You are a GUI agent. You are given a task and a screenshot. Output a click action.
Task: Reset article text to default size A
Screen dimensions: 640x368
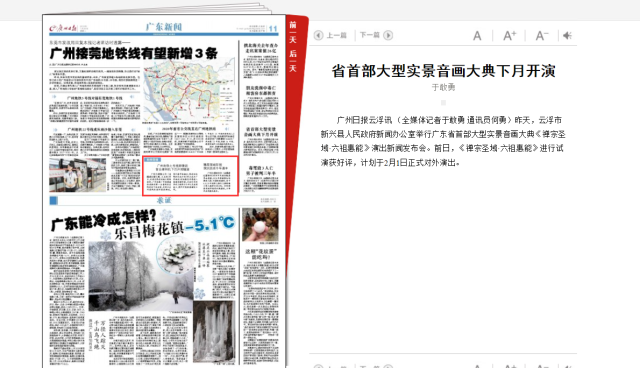[x=477, y=36]
